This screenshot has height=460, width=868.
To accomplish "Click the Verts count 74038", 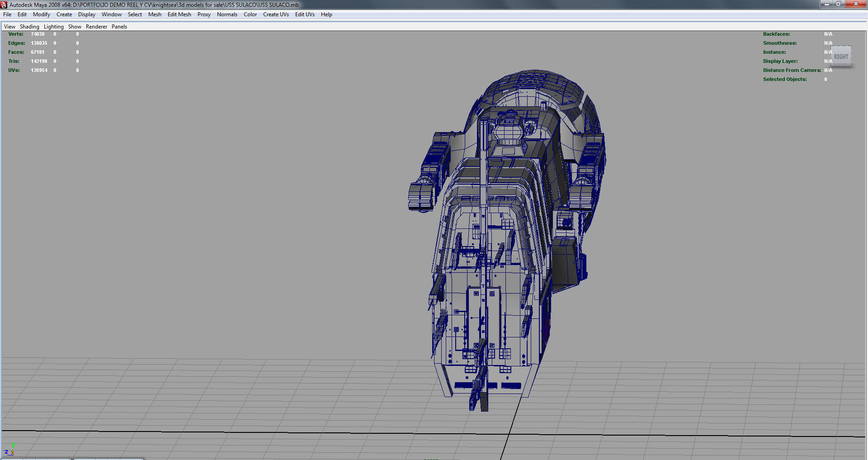I will coord(38,34).
